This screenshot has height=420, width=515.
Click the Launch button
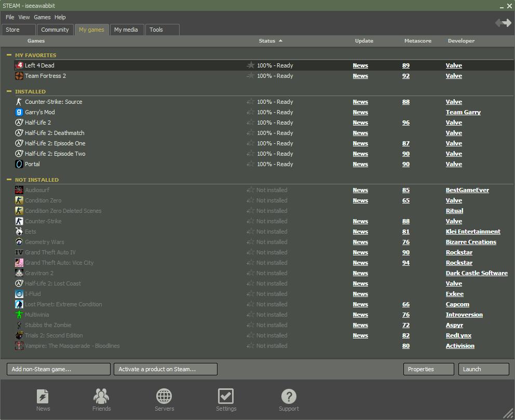(x=484, y=369)
